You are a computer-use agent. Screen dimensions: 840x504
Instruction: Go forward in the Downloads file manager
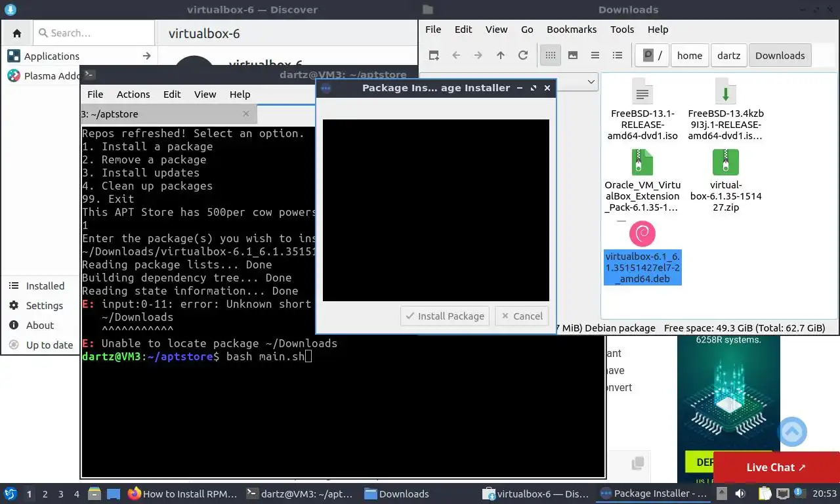[478, 56]
